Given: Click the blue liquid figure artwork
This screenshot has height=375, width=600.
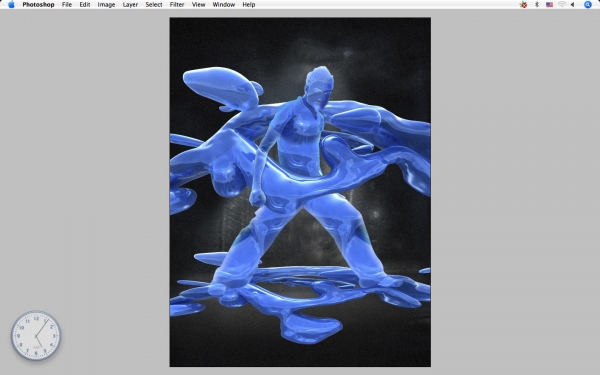Looking at the screenshot, I should tap(300, 192).
